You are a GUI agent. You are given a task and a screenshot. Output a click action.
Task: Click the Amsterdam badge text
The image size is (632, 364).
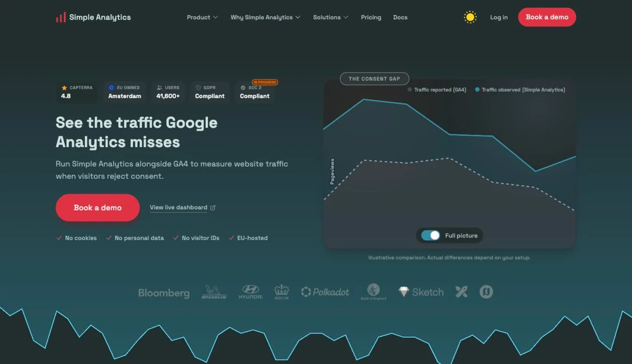(125, 96)
